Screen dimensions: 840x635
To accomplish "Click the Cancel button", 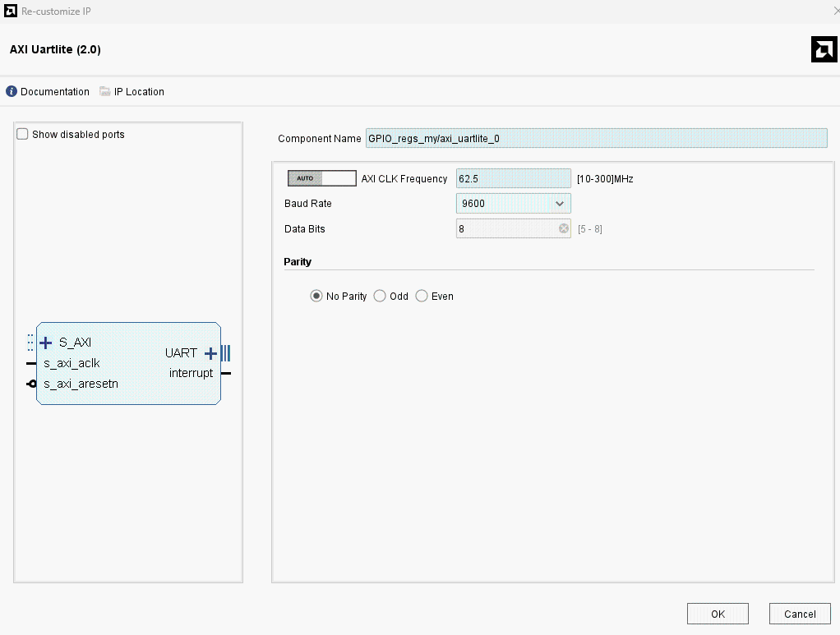I will click(x=800, y=614).
